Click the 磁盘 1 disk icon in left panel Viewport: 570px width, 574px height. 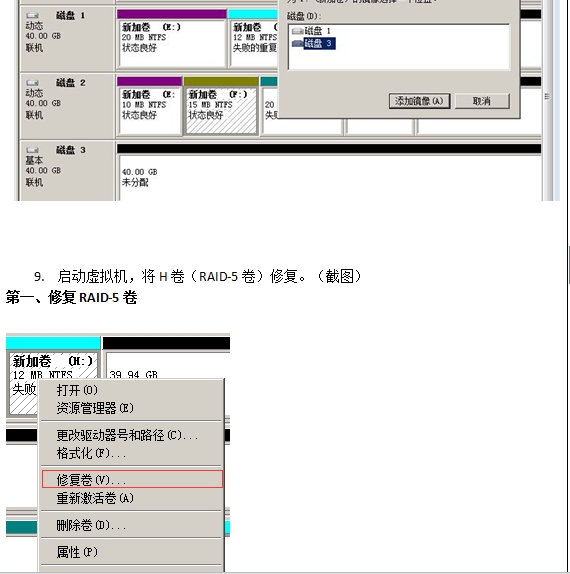coord(32,15)
